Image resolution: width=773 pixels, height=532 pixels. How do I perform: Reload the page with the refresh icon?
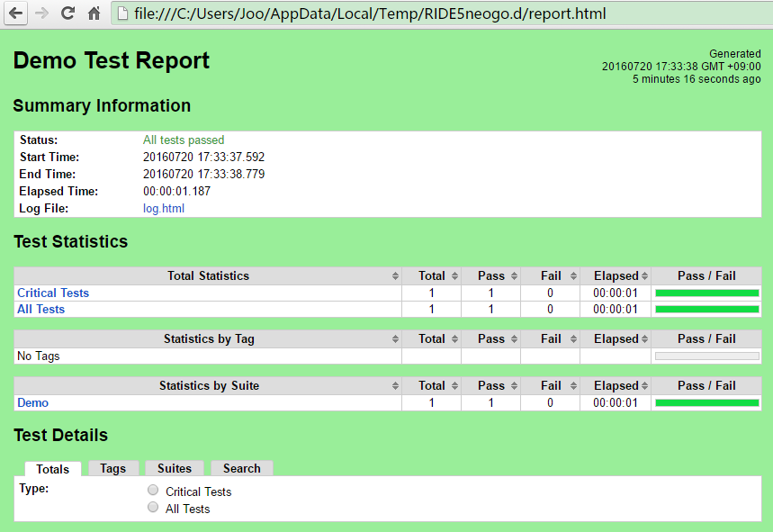[67, 14]
